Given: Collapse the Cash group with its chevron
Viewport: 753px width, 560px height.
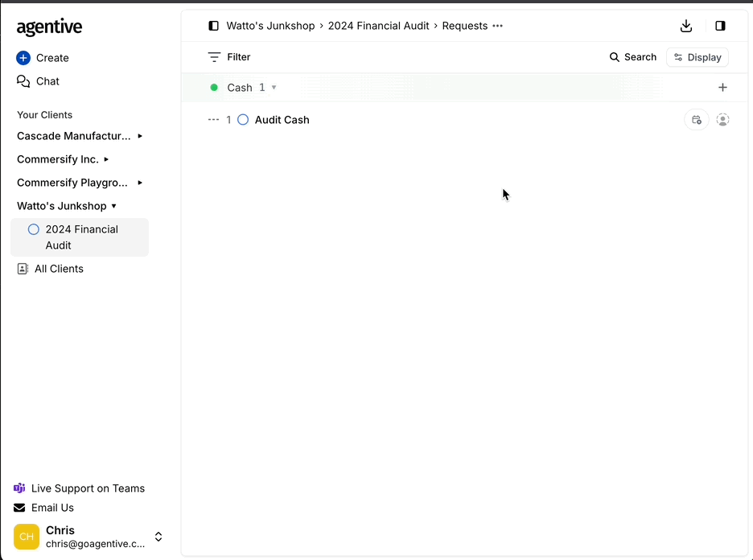Looking at the screenshot, I should click(x=274, y=87).
